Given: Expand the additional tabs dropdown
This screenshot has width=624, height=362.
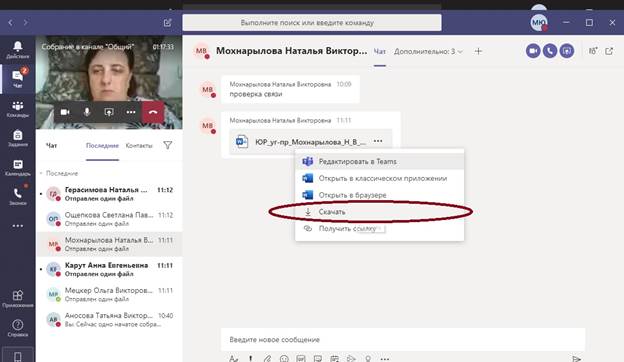Looking at the screenshot, I should [x=428, y=51].
